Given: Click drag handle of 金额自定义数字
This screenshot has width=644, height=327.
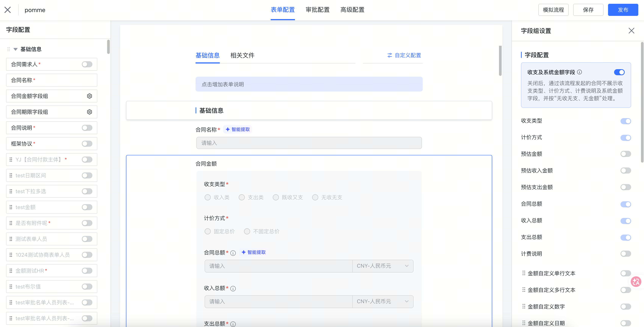Looking at the screenshot, I should click(x=524, y=306).
